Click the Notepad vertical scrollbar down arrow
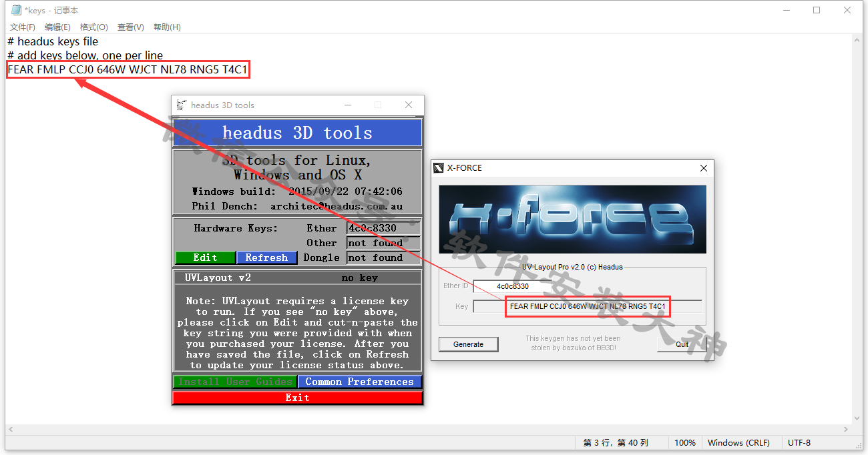This screenshot has width=868, height=455. pyautogui.click(x=857, y=418)
